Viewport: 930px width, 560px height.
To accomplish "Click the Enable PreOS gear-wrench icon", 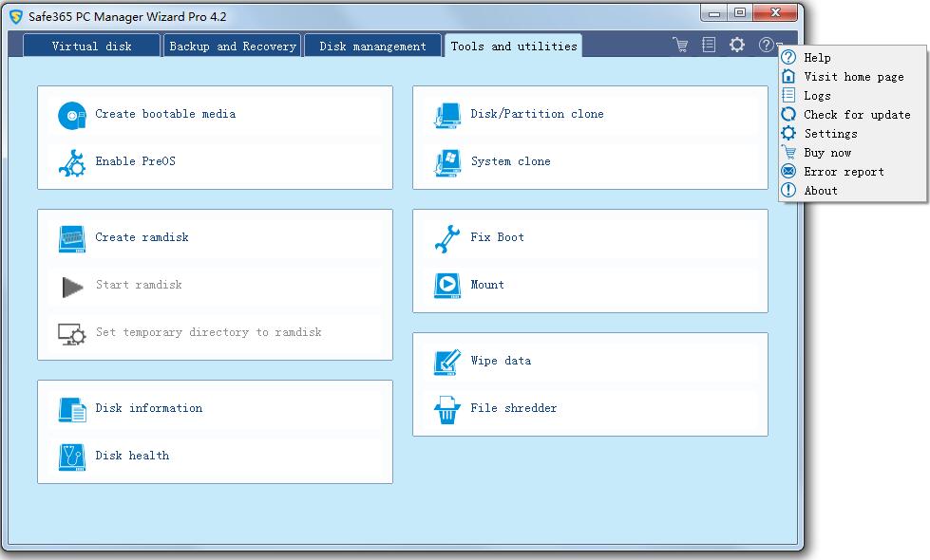I will [72, 162].
